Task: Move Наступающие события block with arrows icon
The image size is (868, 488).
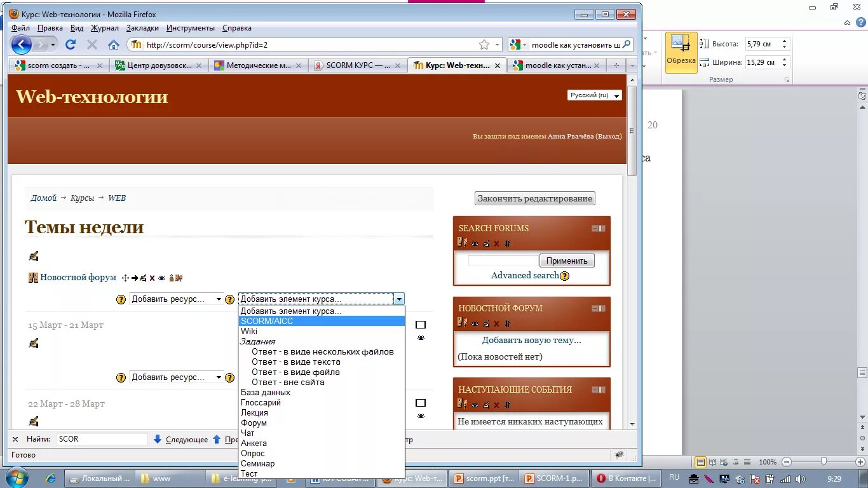Action: click(507, 404)
